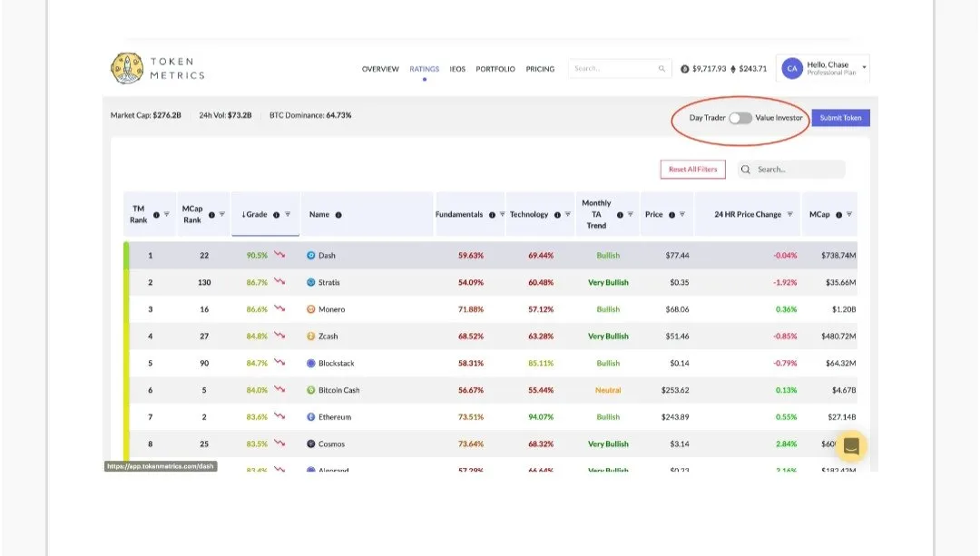The height and width of the screenshot is (556, 980).
Task: Click the Zcash coin icon
Action: coord(310,337)
